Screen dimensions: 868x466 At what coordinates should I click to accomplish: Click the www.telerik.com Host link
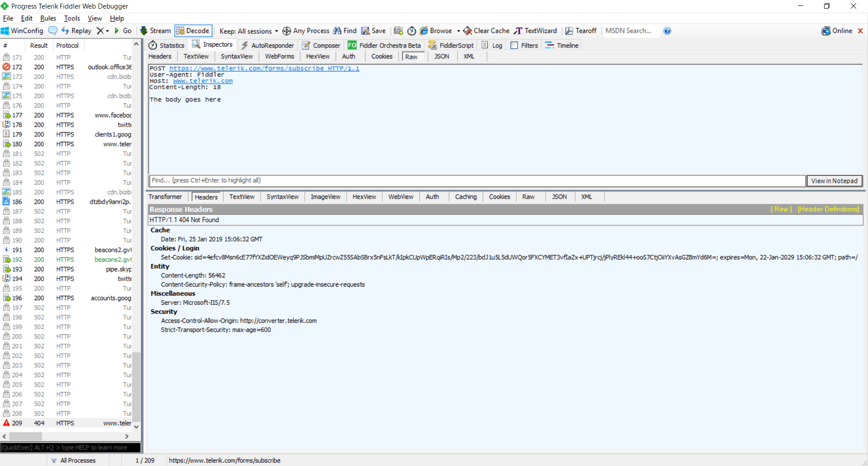203,81
